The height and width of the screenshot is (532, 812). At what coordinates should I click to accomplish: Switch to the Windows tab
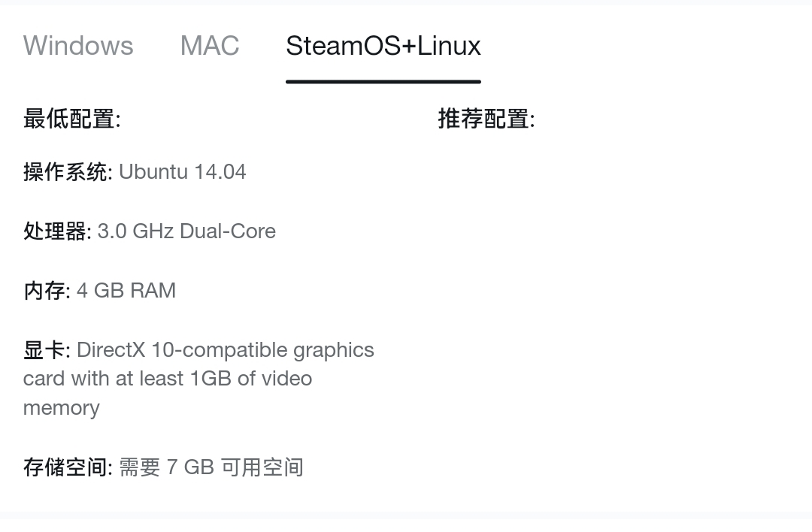[78, 46]
